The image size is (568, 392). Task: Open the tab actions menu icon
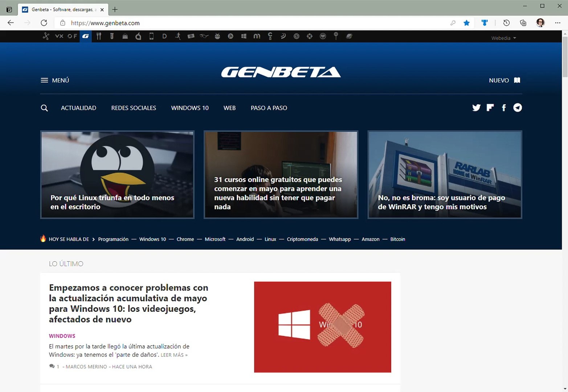[9, 9]
